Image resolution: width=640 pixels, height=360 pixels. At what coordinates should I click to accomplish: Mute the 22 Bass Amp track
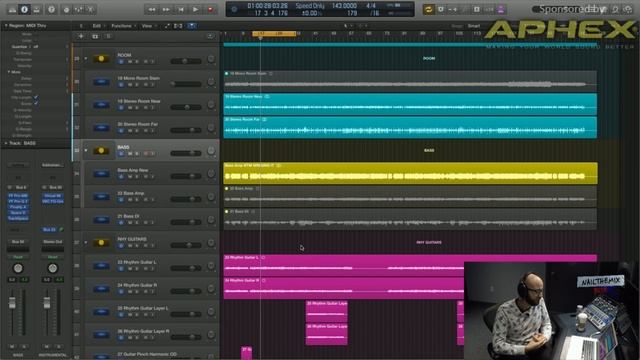(130, 200)
